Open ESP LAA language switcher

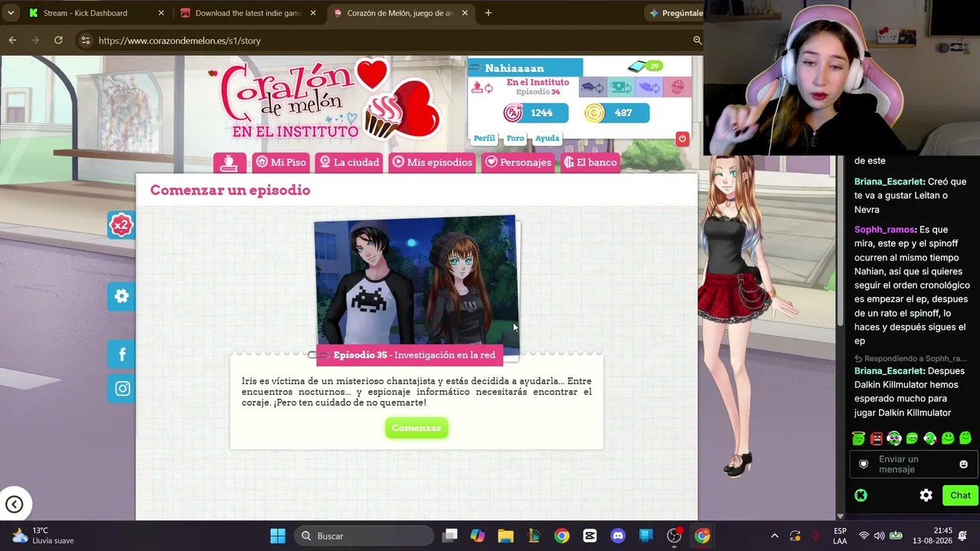pyautogui.click(x=840, y=536)
